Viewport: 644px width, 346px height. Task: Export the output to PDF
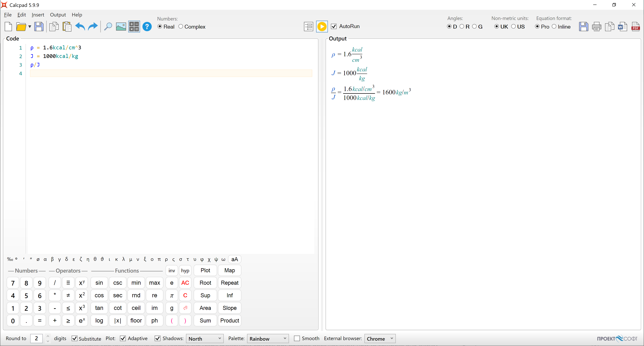[x=636, y=27]
